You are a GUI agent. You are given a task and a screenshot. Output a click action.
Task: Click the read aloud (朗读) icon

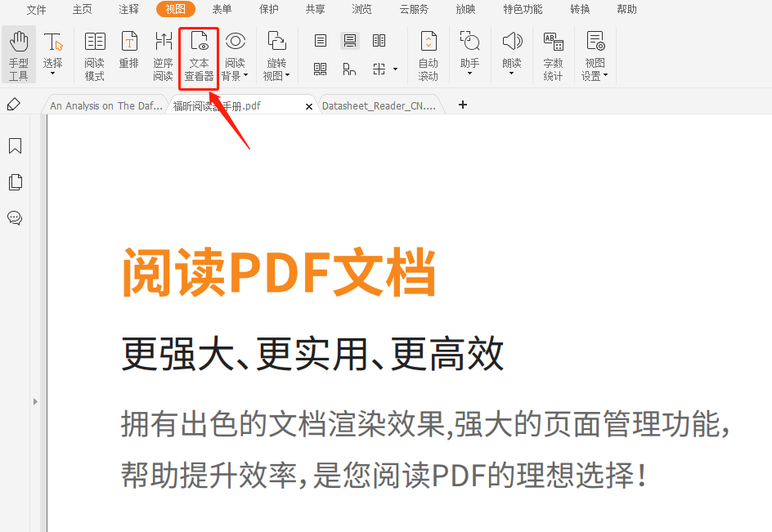click(x=511, y=40)
